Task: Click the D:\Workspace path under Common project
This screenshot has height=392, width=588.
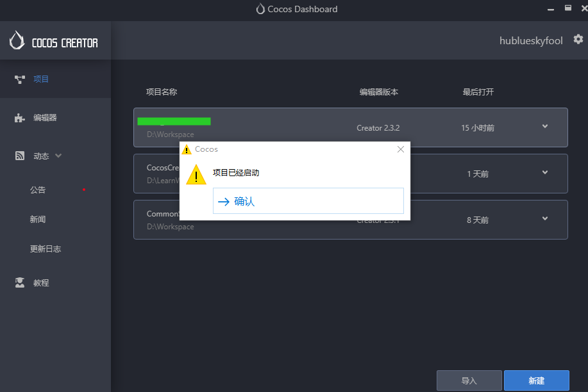Action: click(x=171, y=227)
